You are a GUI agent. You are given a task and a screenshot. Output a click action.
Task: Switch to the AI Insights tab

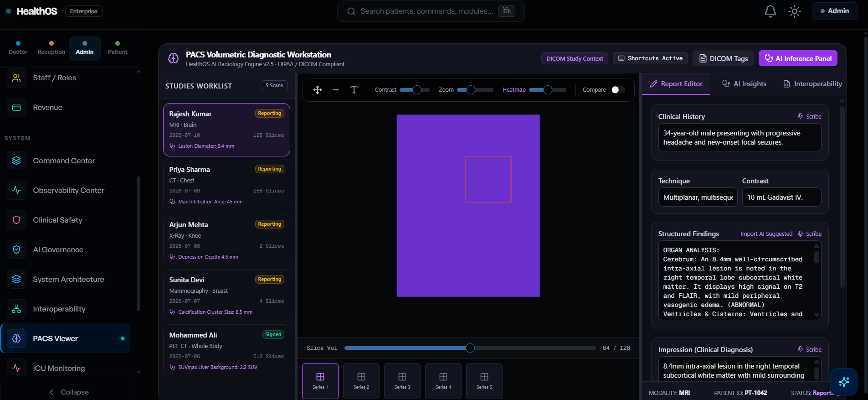pyautogui.click(x=745, y=84)
